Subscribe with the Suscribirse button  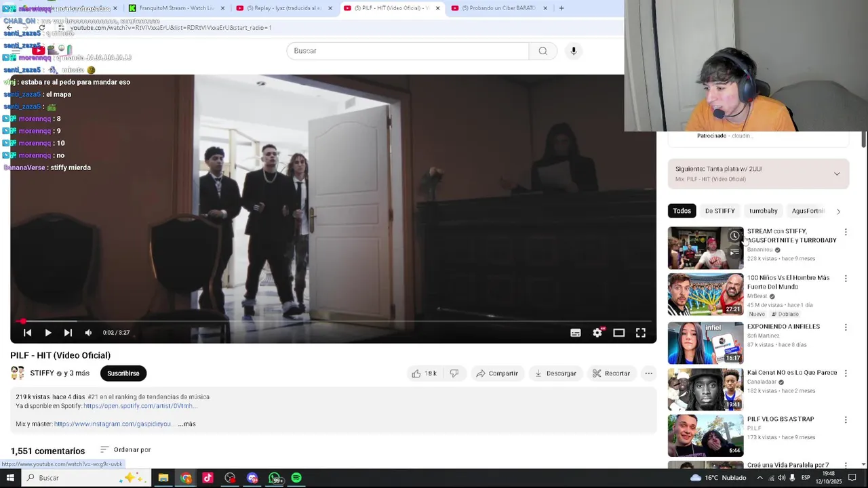(123, 373)
